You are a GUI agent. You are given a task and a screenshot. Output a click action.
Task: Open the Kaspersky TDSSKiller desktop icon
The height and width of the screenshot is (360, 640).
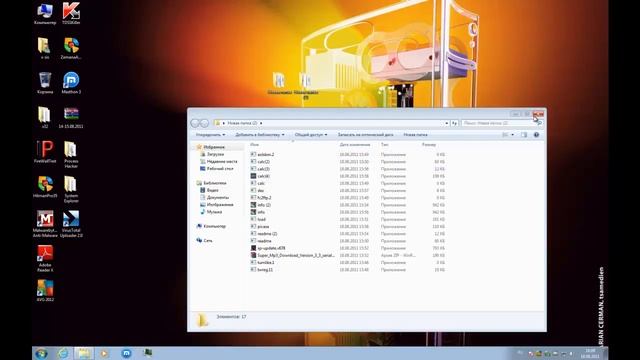[71, 14]
